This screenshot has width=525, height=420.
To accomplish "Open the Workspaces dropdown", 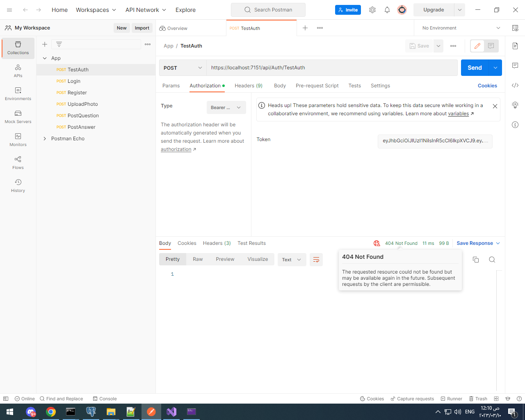I will pos(96,10).
